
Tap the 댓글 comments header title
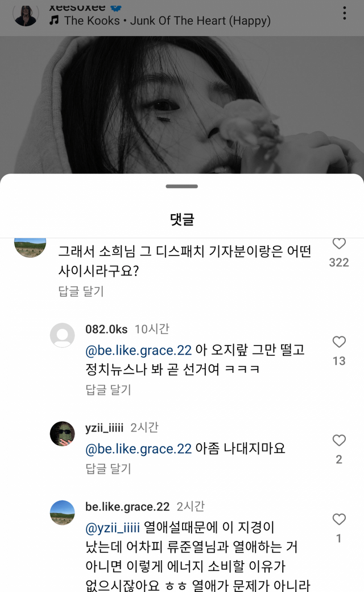182,219
